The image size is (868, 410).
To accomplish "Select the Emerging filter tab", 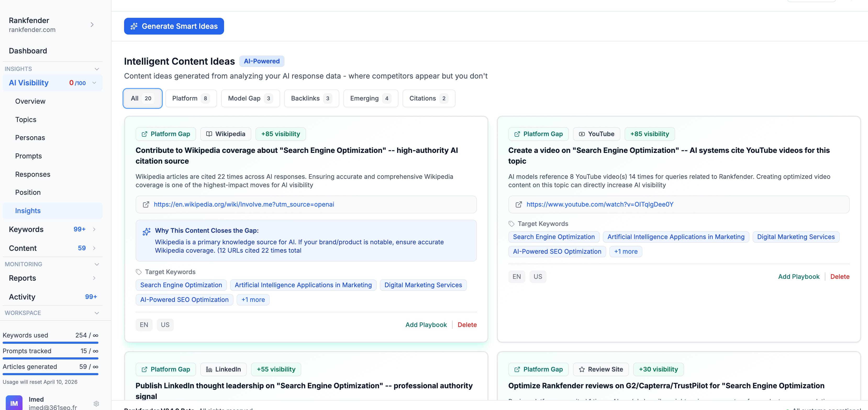I will 370,98.
